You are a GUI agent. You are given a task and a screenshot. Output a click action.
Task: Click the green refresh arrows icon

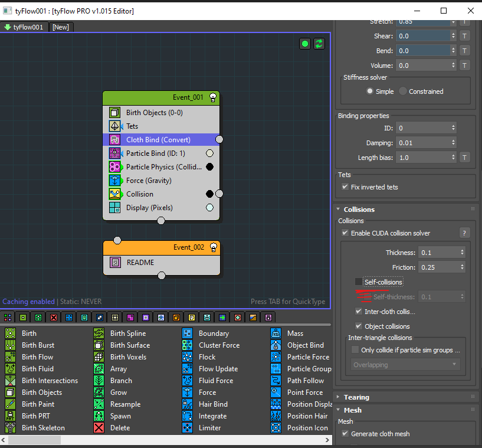coord(319,44)
